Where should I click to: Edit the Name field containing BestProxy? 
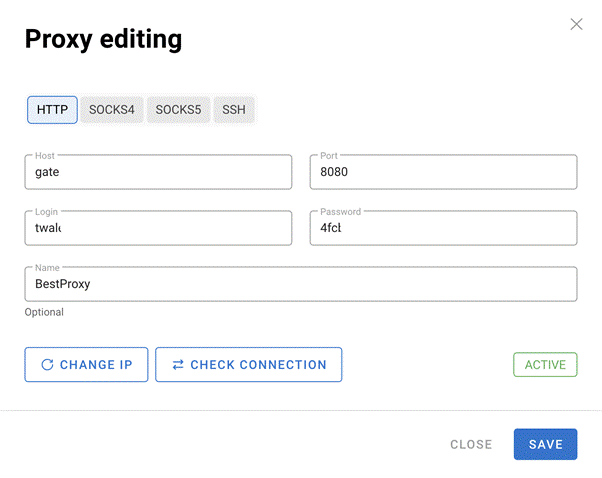tap(301, 284)
